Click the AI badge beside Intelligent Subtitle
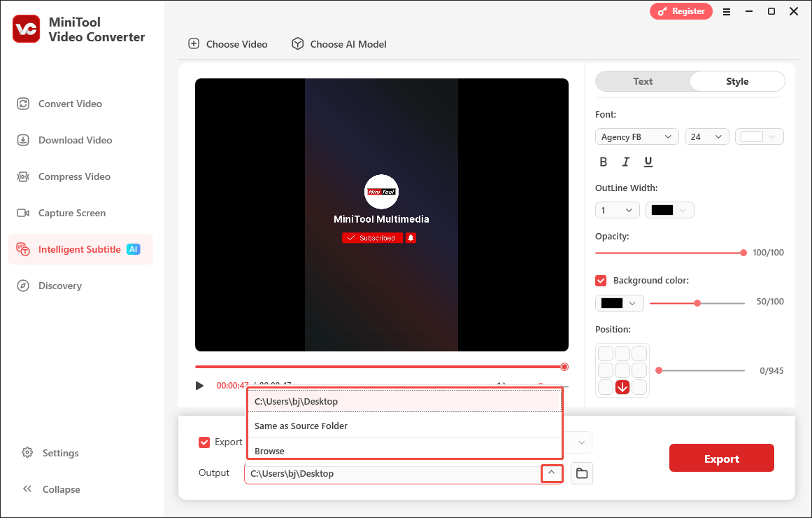 pyautogui.click(x=134, y=249)
